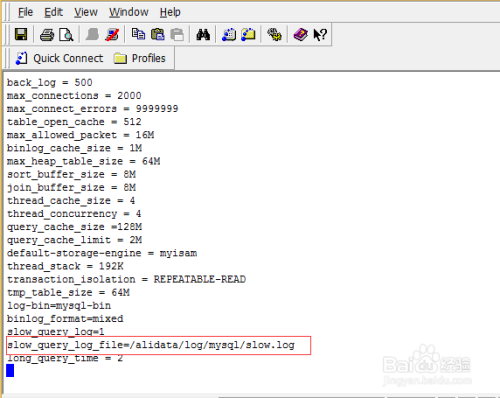The height and width of the screenshot is (398, 500).
Task: Click the table_open_cache = 512 line
Action: [x=74, y=122]
